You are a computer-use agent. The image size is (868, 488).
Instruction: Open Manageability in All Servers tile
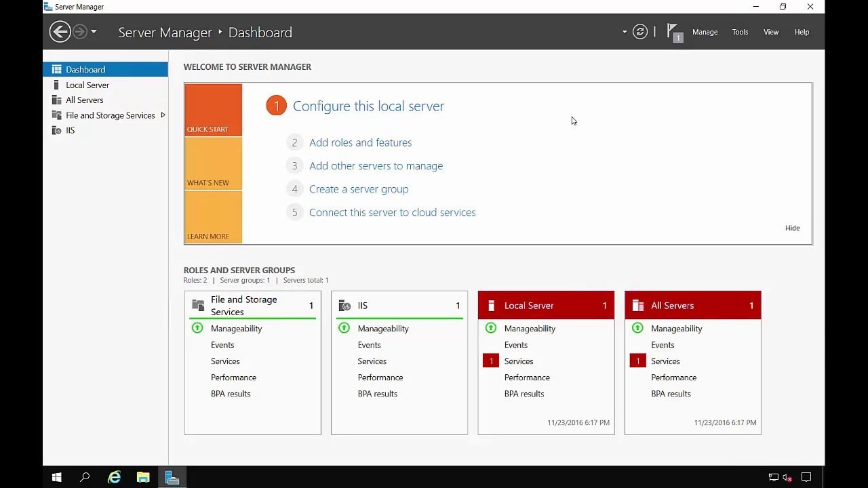[677, 328]
